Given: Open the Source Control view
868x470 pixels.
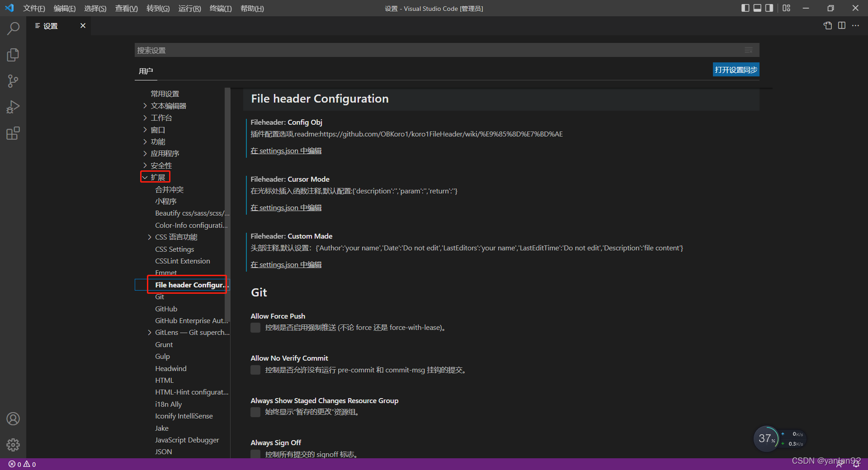Looking at the screenshot, I should click(13, 81).
